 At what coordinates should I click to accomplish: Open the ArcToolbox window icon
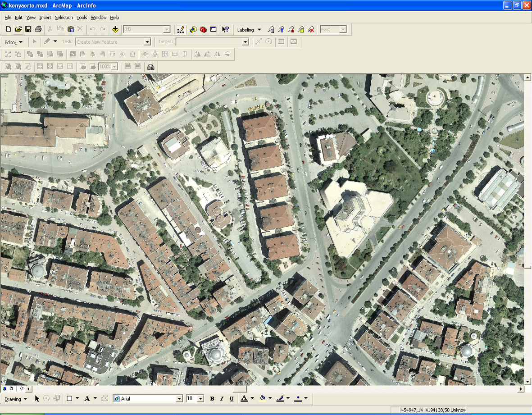click(x=203, y=29)
